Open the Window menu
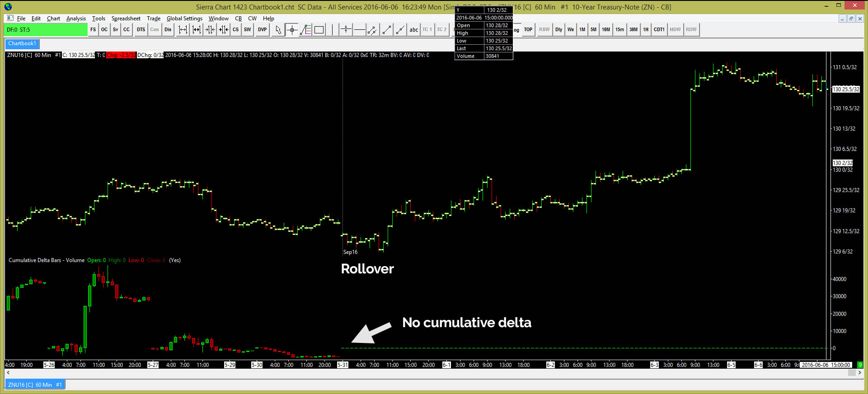This screenshot has width=868, height=394. click(219, 19)
